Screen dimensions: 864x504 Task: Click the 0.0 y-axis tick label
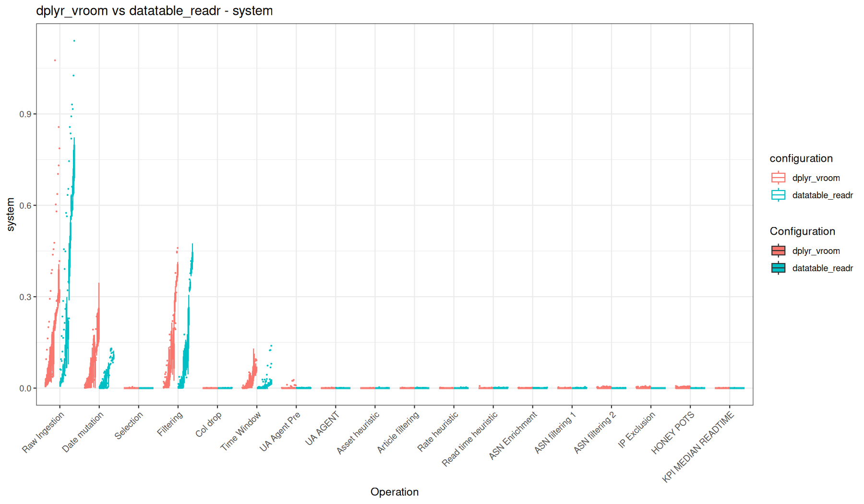pos(25,388)
